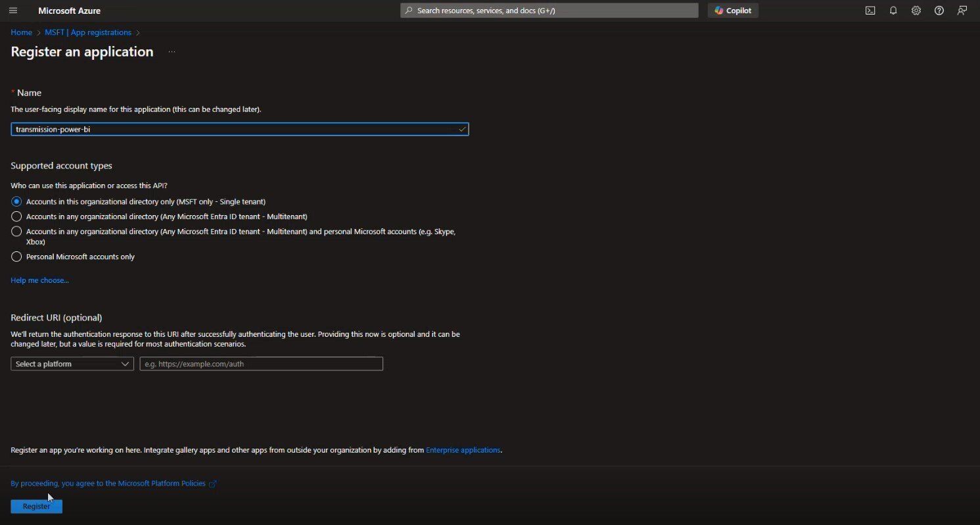This screenshot has width=980, height=525.
Task: Click the Supported account types heading
Action: [61, 166]
